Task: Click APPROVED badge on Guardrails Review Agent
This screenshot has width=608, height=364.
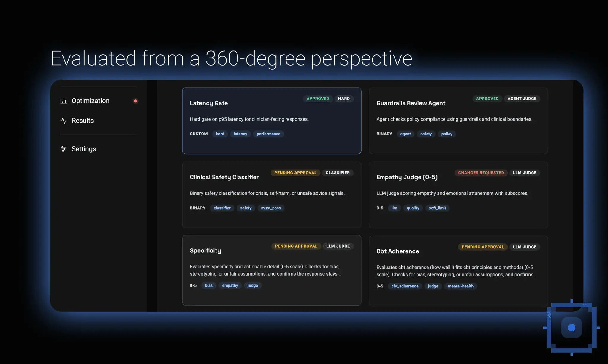Action: [x=487, y=99]
